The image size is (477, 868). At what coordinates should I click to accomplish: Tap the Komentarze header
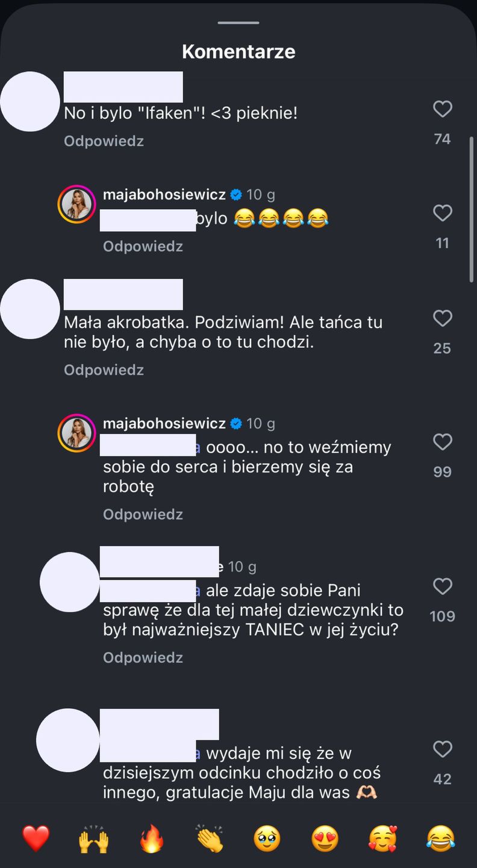(238, 52)
